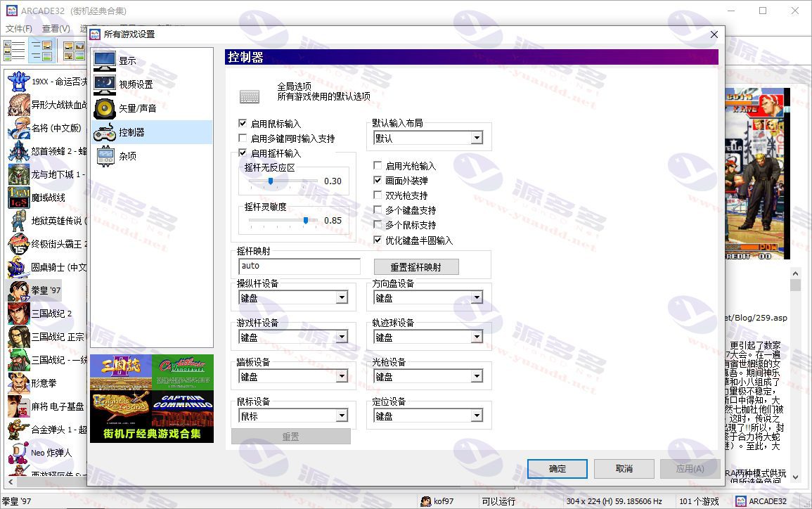The height and width of the screenshot is (509, 812).
Task: Enable 双光枪支持 checkbox
Action: click(x=378, y=195)
